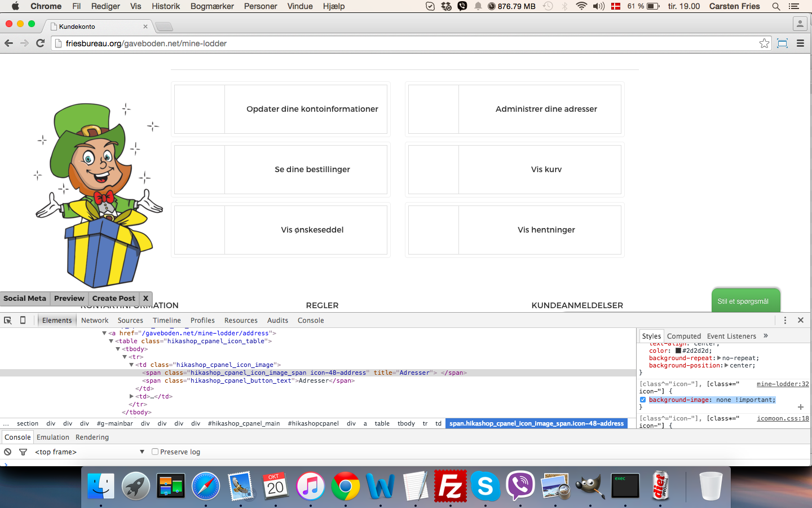Bookmark this page with the star

[x=764, y=43]
